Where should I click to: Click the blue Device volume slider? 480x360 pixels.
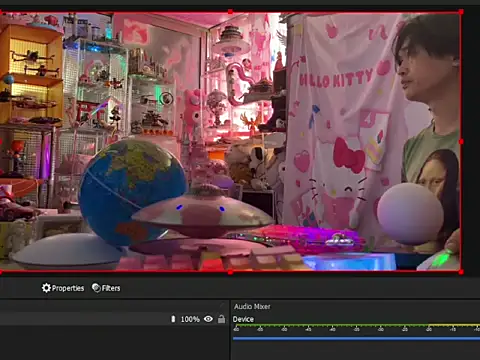[x=356, y=339]
